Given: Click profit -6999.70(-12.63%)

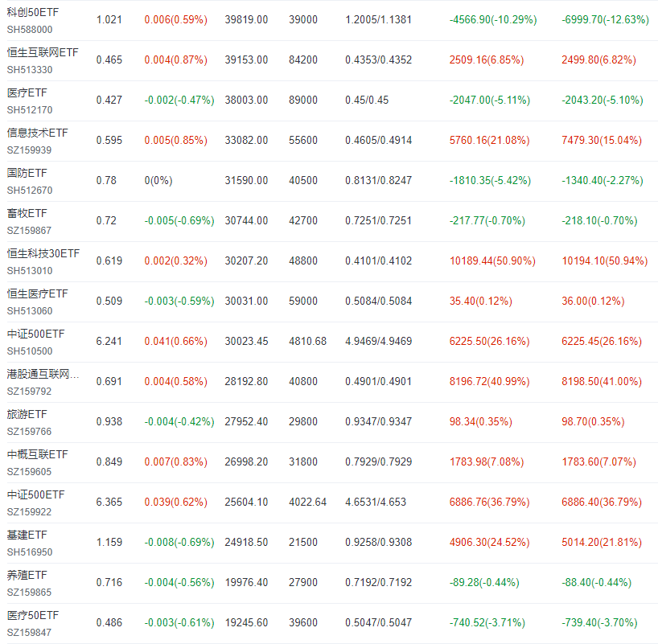Looking at the screenshot, I should [x=606, y=20].
